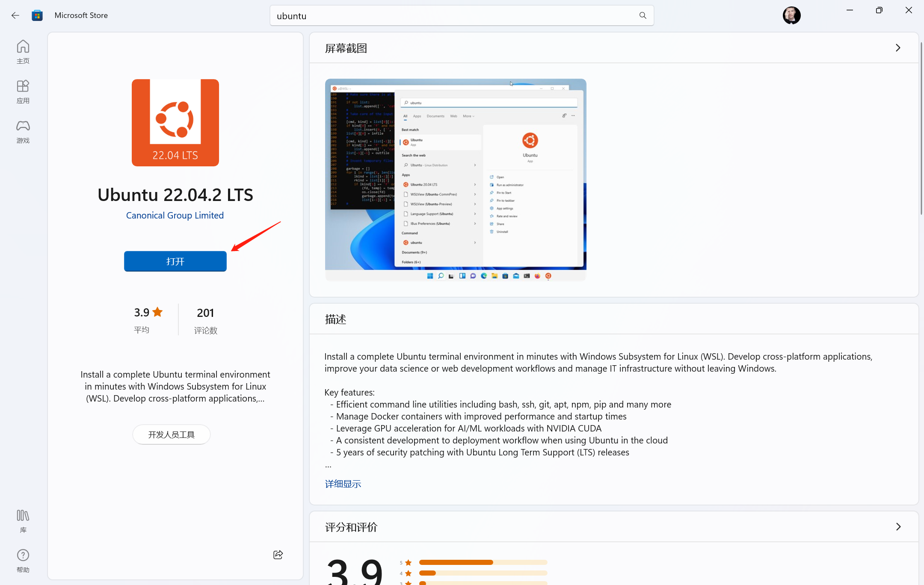This screenshot has height=585, width=924.
Task: Expand the 屏幕截图 screenshots section chevron
Action: pyautogui.click(x=898, y=48)
